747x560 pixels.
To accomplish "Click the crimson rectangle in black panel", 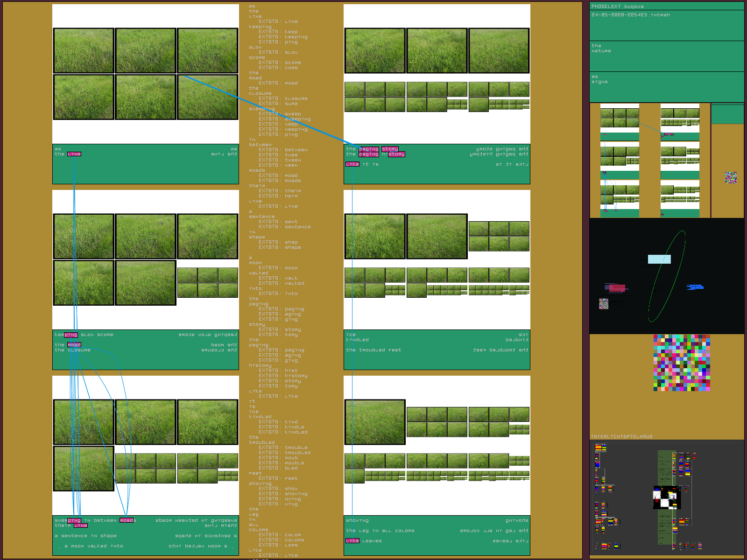I will tap(617, 288).
